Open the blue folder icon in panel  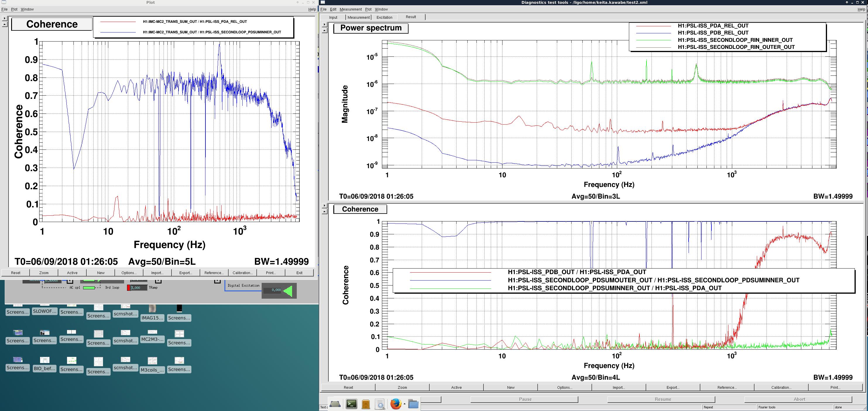[x=413, y=404]
